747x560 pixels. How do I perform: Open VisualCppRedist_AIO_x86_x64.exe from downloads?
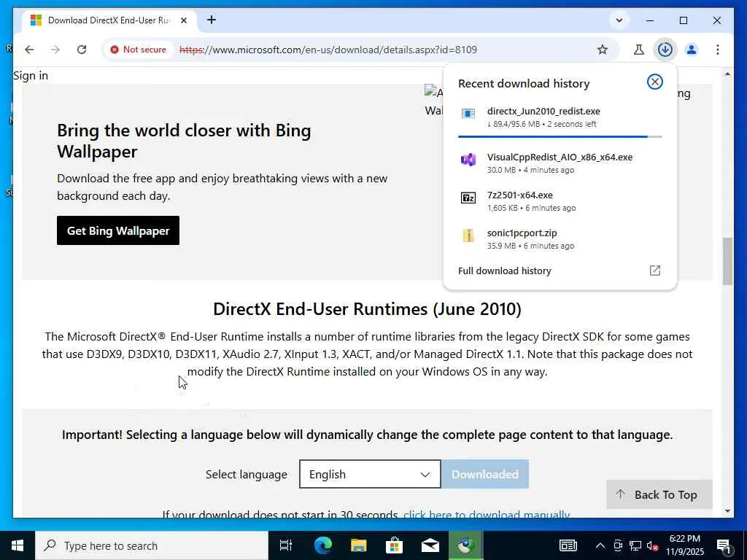[x=560, y=163]
